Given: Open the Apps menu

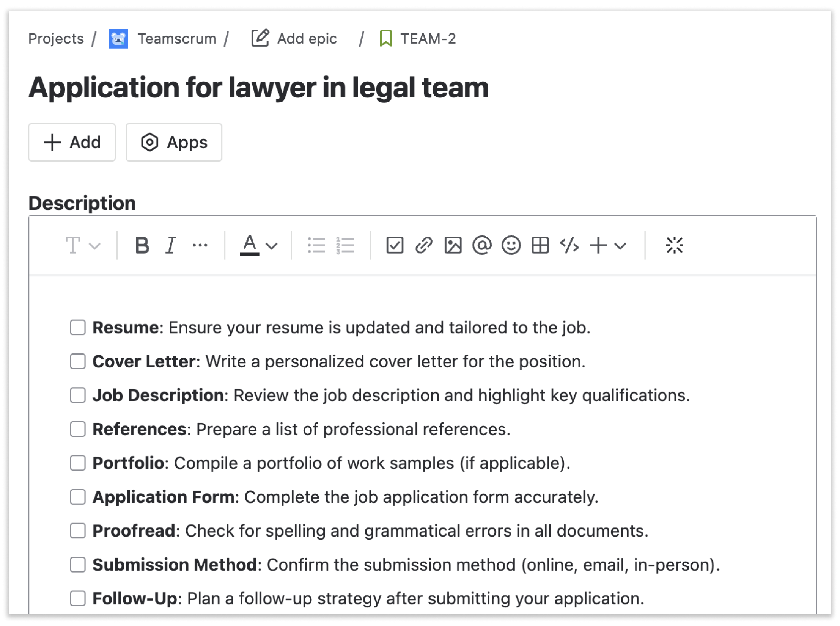Looking at the screenshot, I should 174,141.
